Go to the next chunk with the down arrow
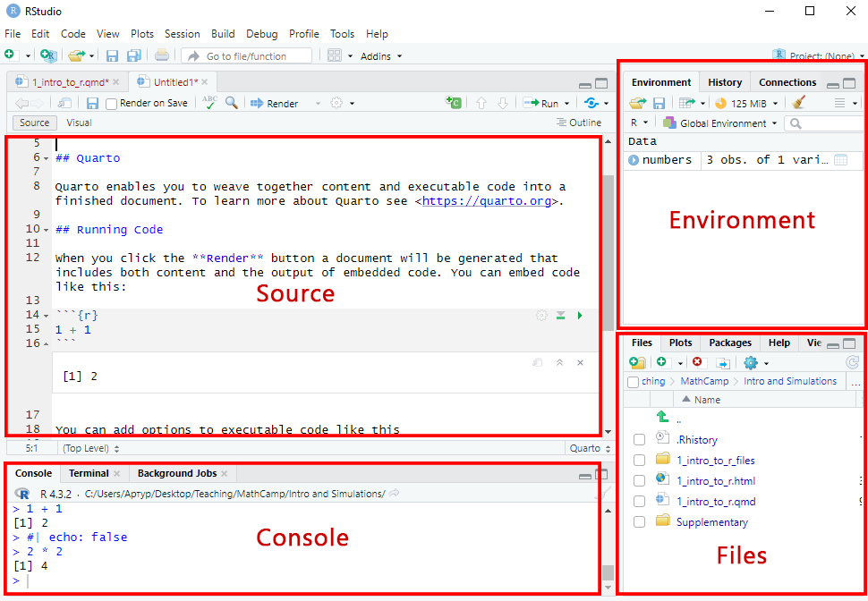 click(503, 104)
